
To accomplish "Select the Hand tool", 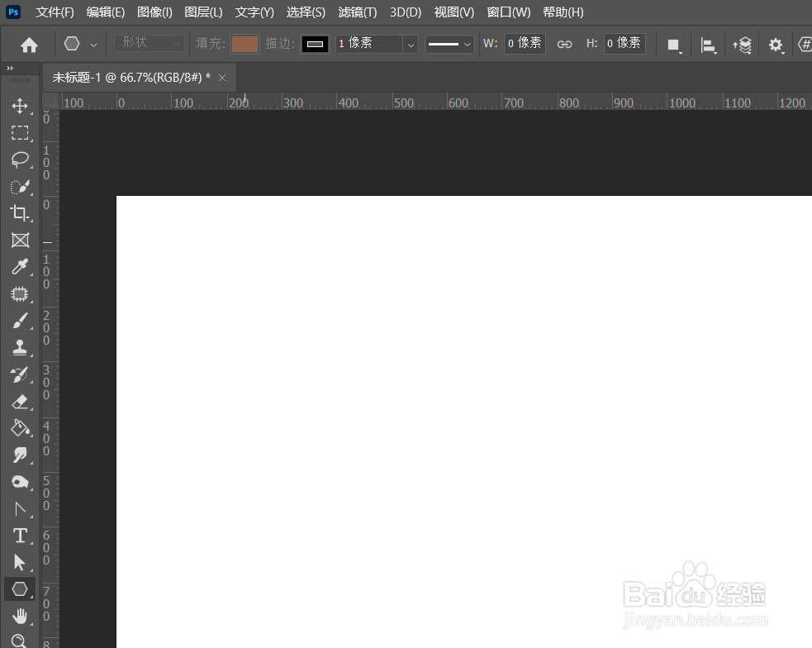I will (20, 616).
